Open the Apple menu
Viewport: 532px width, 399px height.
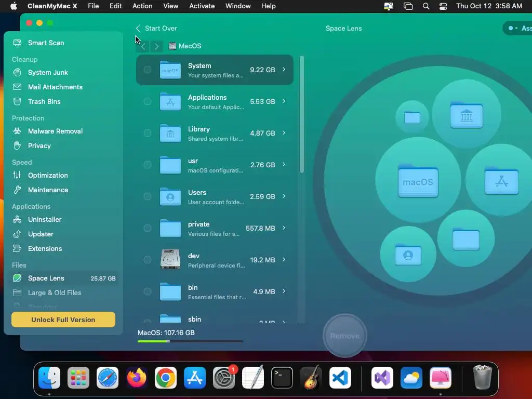tap(13, 6)
